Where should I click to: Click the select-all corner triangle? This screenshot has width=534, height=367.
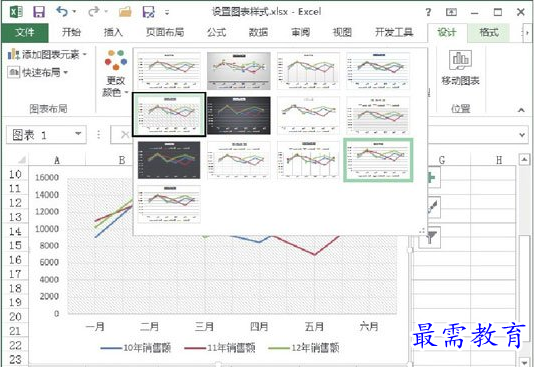(x=21, y=159)
